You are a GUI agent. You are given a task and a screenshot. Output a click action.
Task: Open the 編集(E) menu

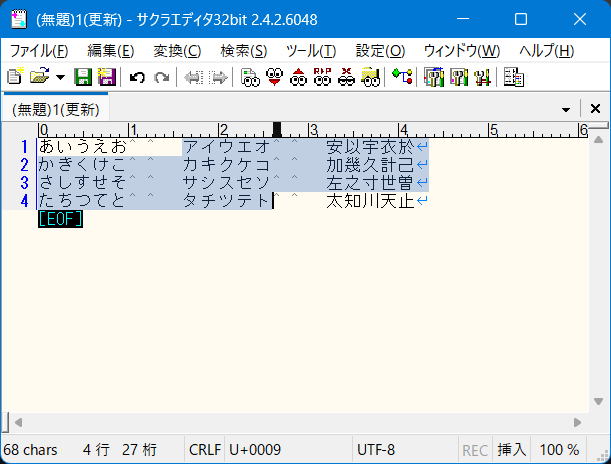[111, 51]
